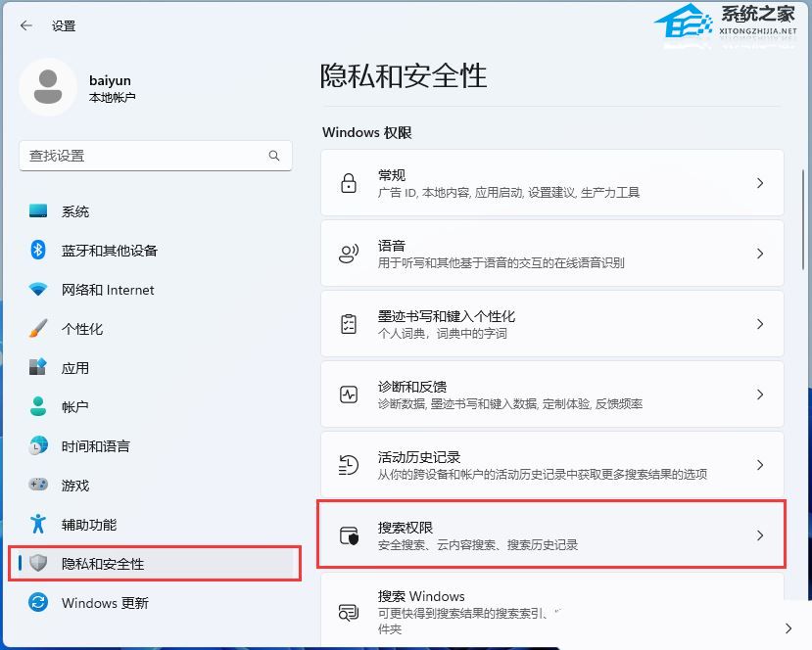Open 诊断和反馈 settings title
The image size is (812, 650).
click(412, 387)
